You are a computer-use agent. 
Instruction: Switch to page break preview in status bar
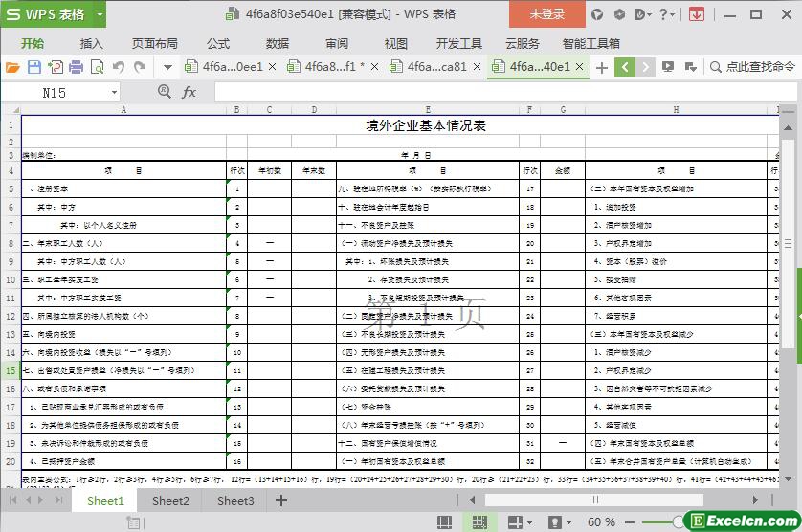point(479,521)
